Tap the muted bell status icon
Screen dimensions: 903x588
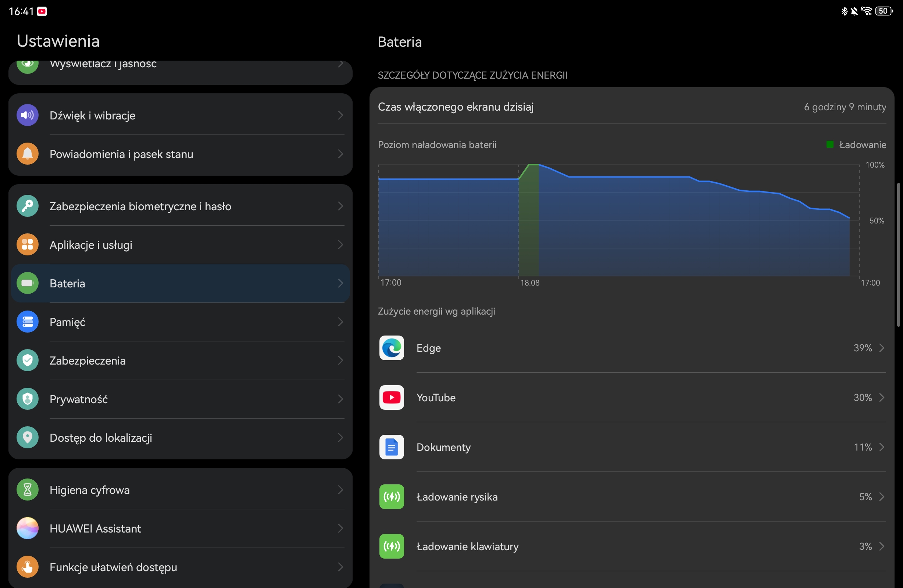pyautogui.click(x=854, y=11)
